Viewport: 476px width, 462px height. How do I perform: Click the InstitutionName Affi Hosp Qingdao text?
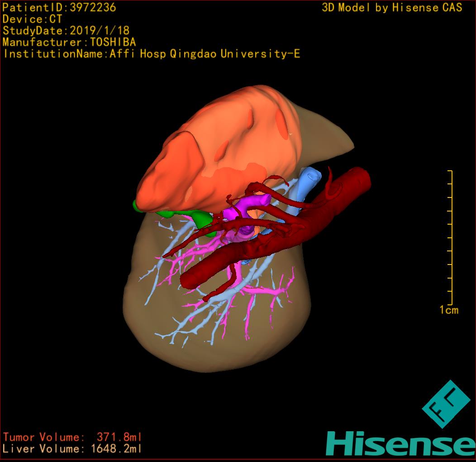(152, 54)
